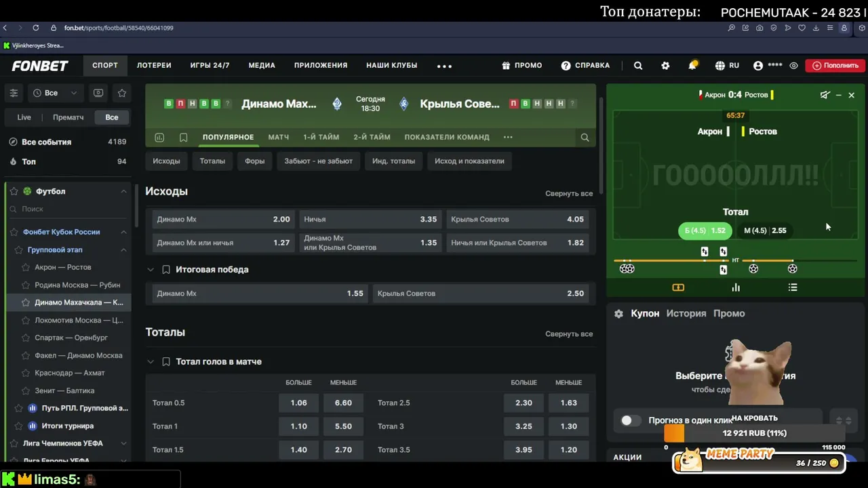Open settings gear in Fonbet header
868x488 pixels.
(x=665, y=66)
